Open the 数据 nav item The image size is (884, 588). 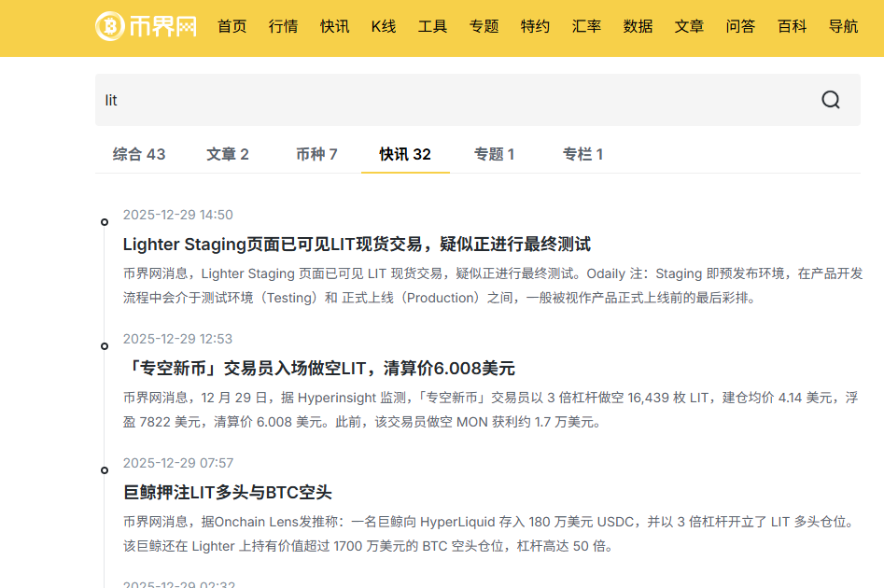(638, 26)
